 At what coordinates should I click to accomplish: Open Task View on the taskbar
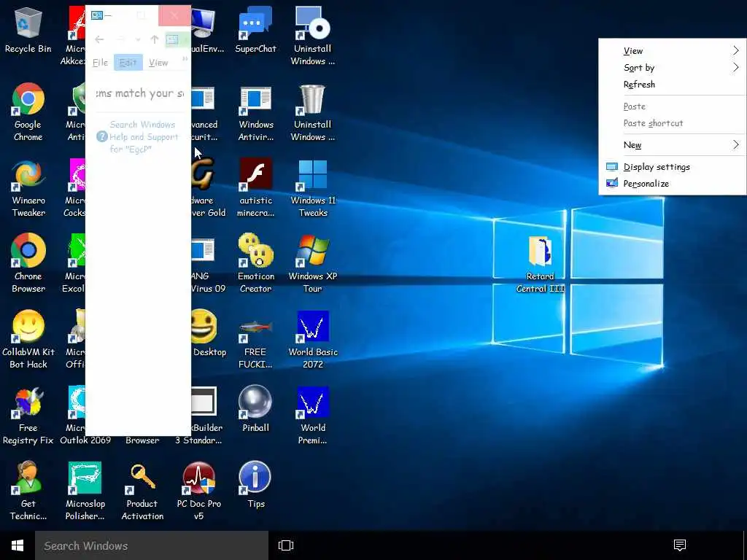(286, 545)
